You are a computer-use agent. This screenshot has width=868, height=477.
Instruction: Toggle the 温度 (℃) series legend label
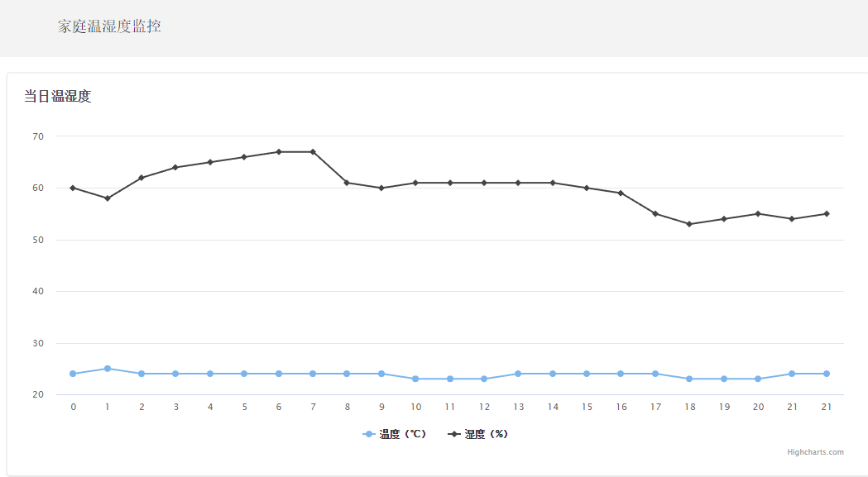(402, 434)
